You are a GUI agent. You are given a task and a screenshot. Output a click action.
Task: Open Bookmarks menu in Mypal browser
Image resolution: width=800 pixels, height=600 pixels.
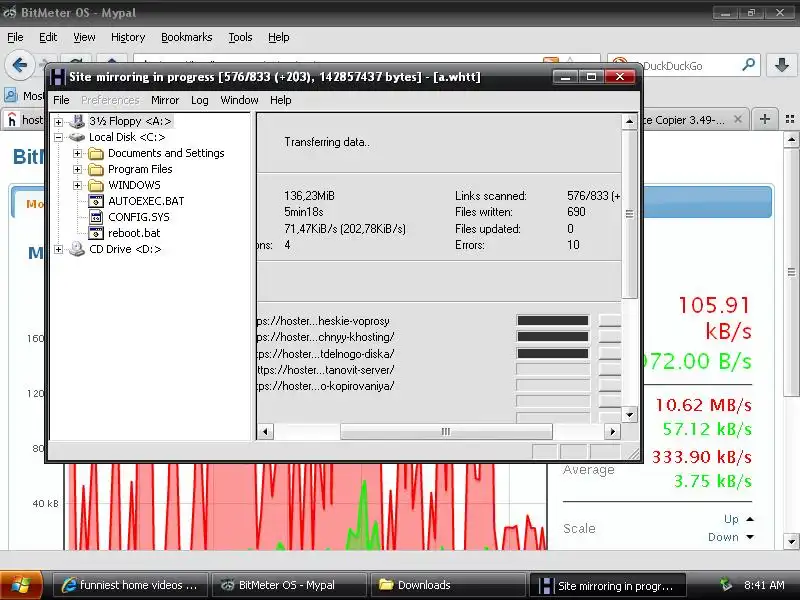[186, 37]
